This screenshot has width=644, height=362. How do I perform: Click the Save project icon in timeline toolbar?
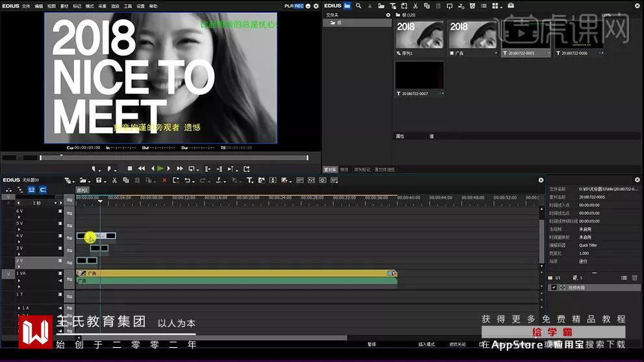99,180
